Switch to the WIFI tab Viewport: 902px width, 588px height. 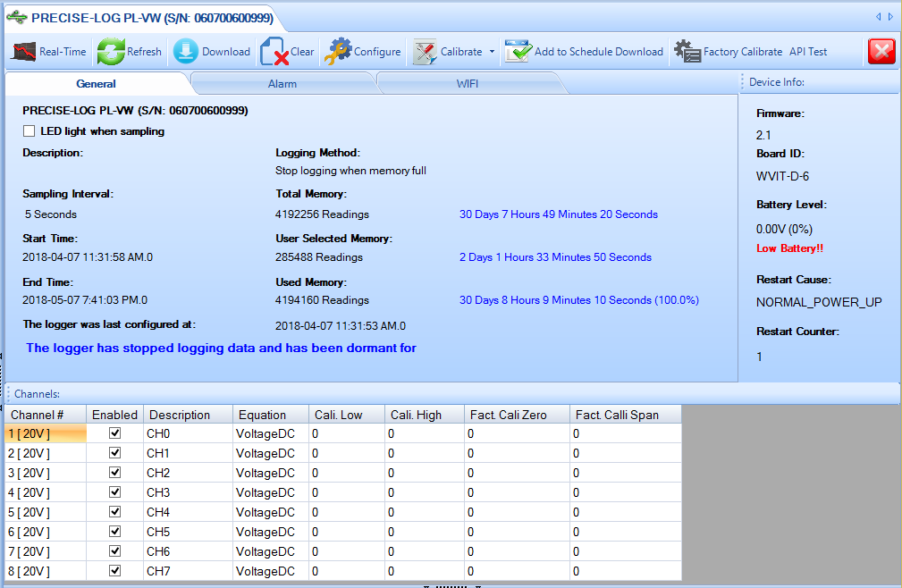point(468,84)
